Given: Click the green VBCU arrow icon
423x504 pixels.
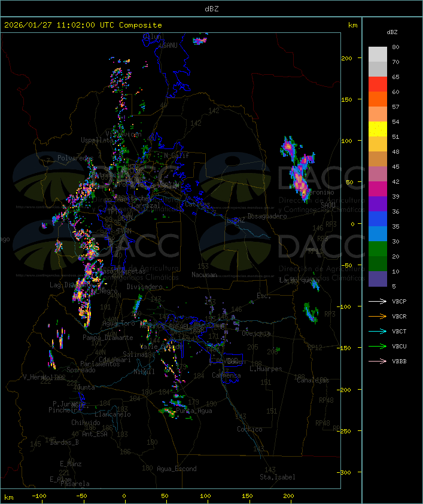Looking at the screenshot, I should pyautogui.click(x=378, y=347).
